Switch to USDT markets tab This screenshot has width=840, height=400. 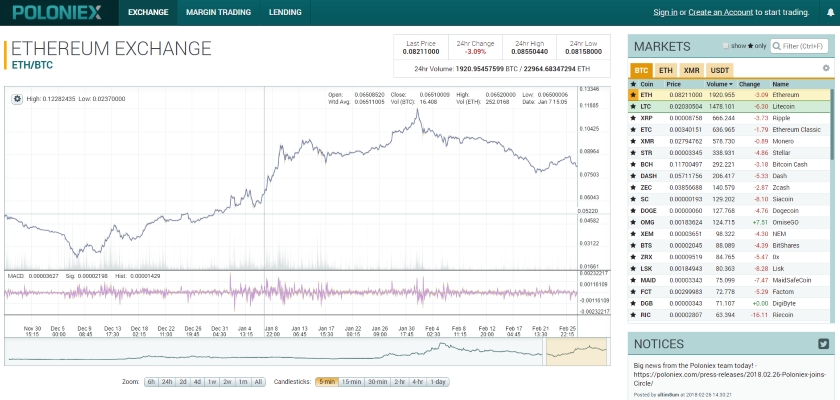719,70
